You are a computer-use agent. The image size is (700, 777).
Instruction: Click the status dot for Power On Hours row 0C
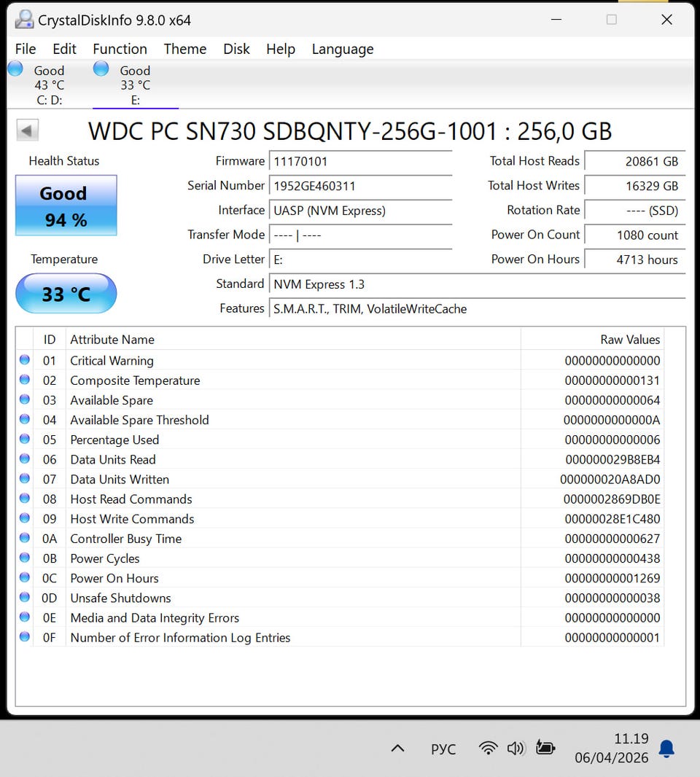(24, 577)
